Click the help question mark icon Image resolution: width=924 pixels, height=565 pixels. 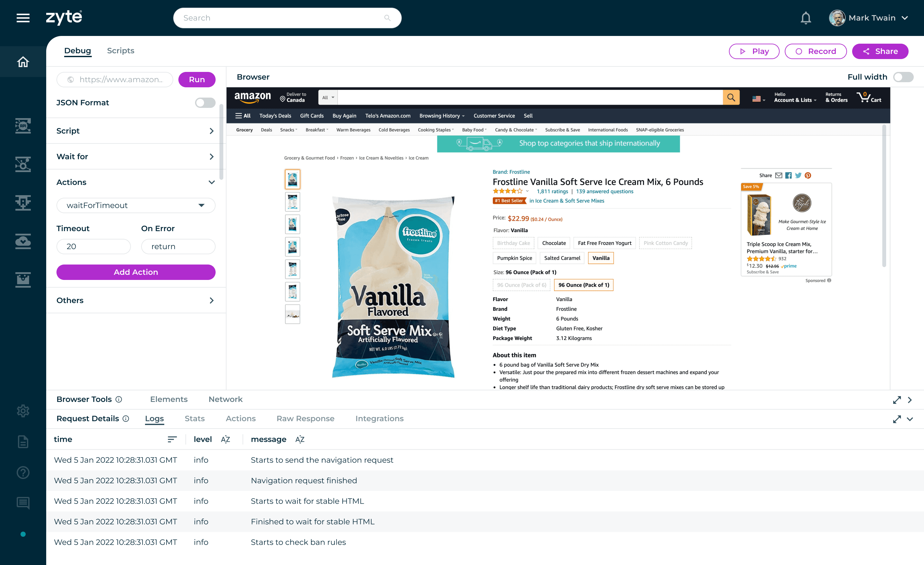coord(23,472)
